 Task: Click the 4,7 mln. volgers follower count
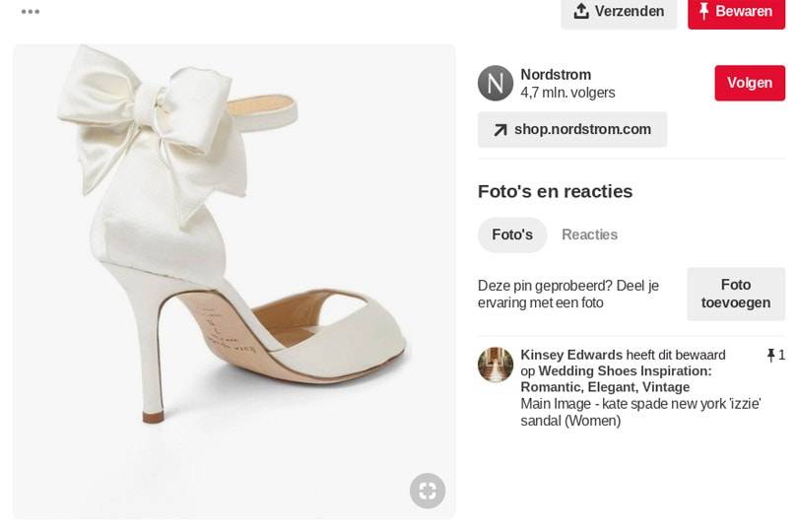567,93
